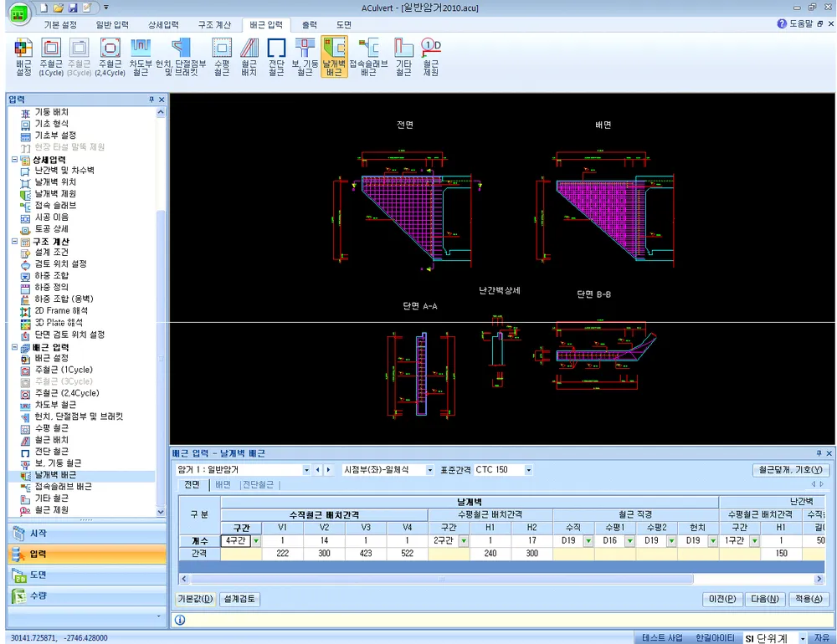The image size is (837, 644).
Task: Open the quick access toolbar customize arrow
Action: (106, 8)
